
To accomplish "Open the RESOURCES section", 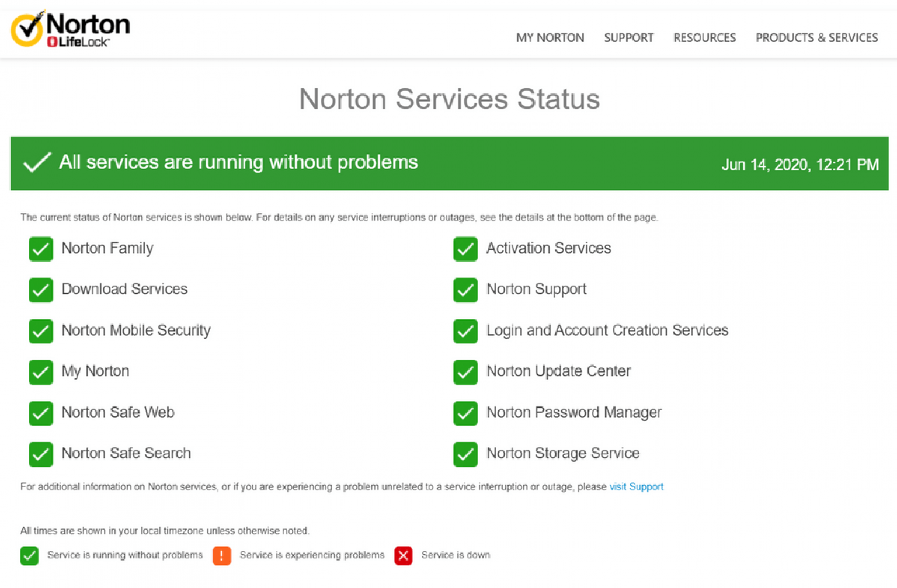I will 704,37.
